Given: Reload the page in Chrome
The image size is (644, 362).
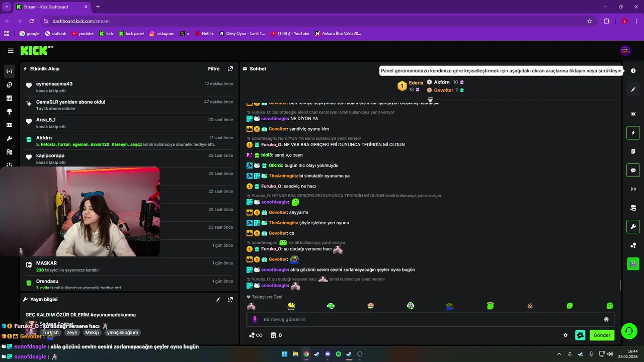Looking at the screenshot, I should point(32,21).
